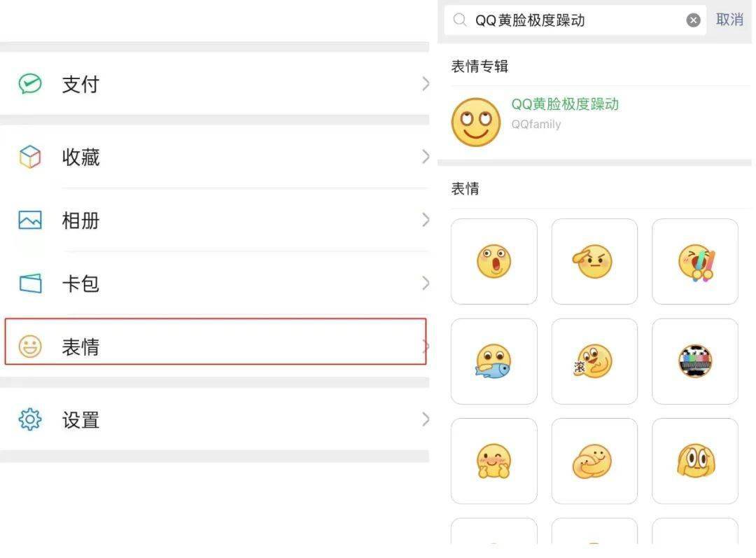Cancel the search with 取消
The width and height of the screenshot is (756, 558).
[729, 20]
